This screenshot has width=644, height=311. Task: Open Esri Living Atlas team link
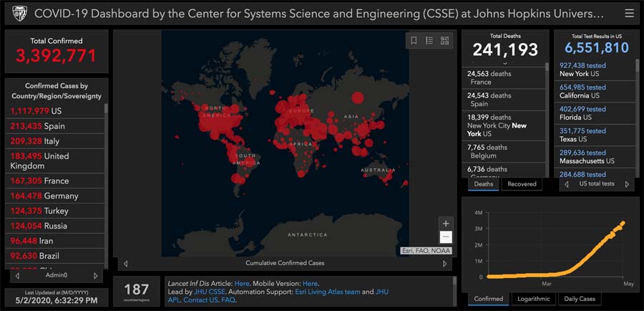point(327,292)
